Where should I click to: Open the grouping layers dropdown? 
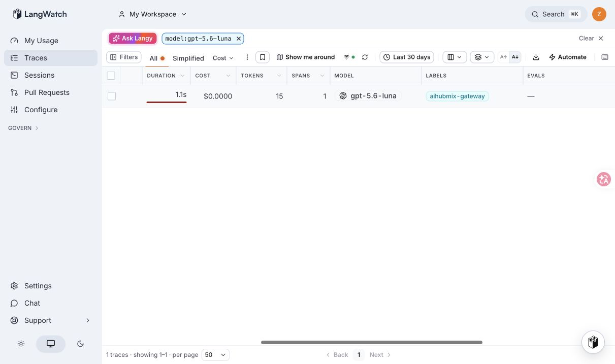[x=482, y=57]
